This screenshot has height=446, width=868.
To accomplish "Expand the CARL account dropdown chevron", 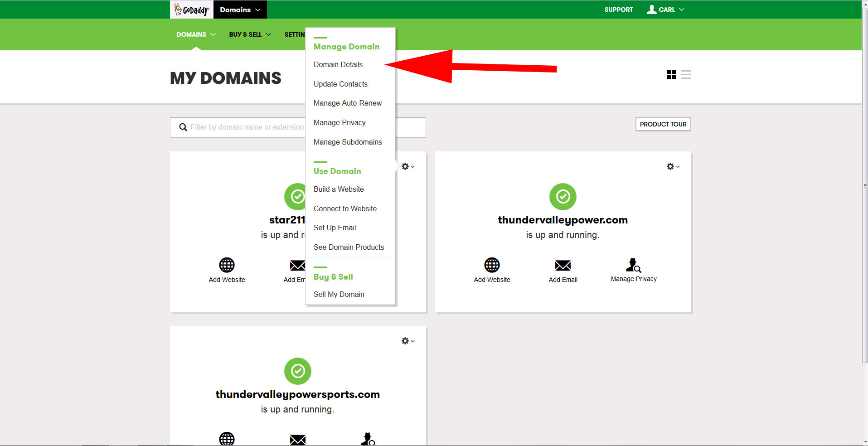I will click(x=682, y=10).
